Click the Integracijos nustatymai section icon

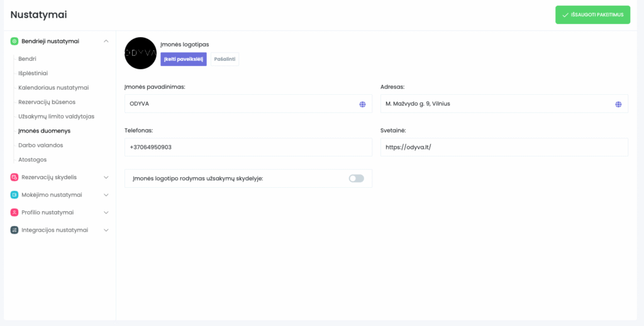coord(14,230)
